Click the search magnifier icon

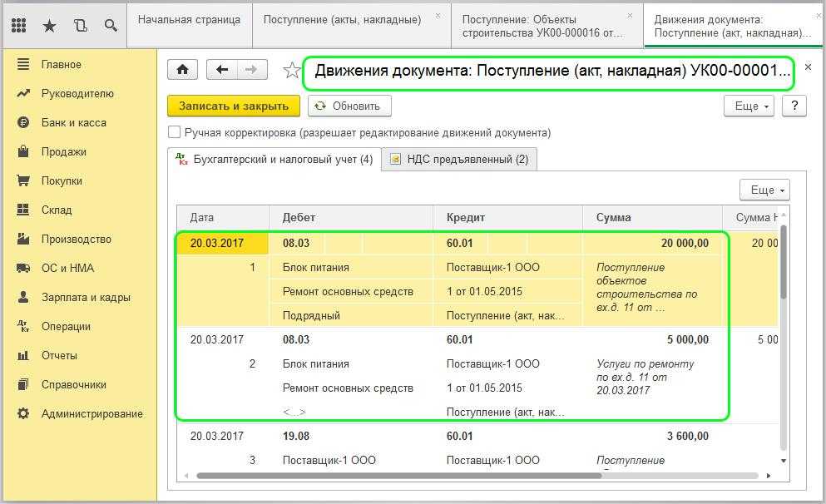[x=111, y=26]
